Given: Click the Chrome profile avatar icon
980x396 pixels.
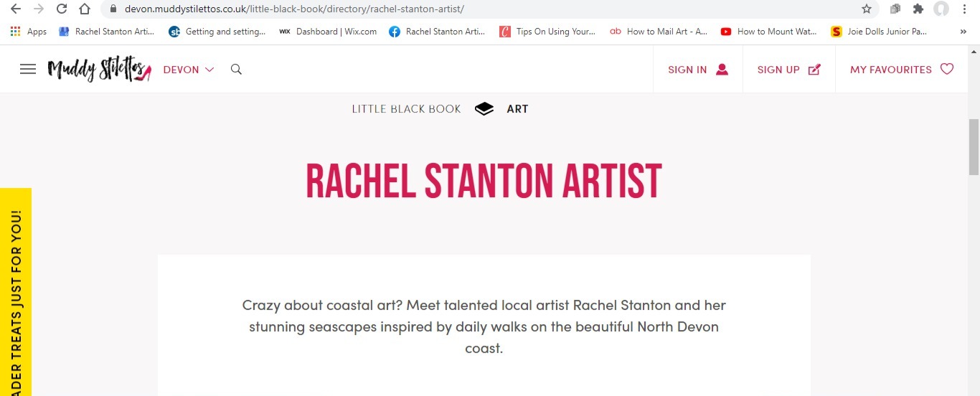Looking at the screenshot, I should (941, 9).
